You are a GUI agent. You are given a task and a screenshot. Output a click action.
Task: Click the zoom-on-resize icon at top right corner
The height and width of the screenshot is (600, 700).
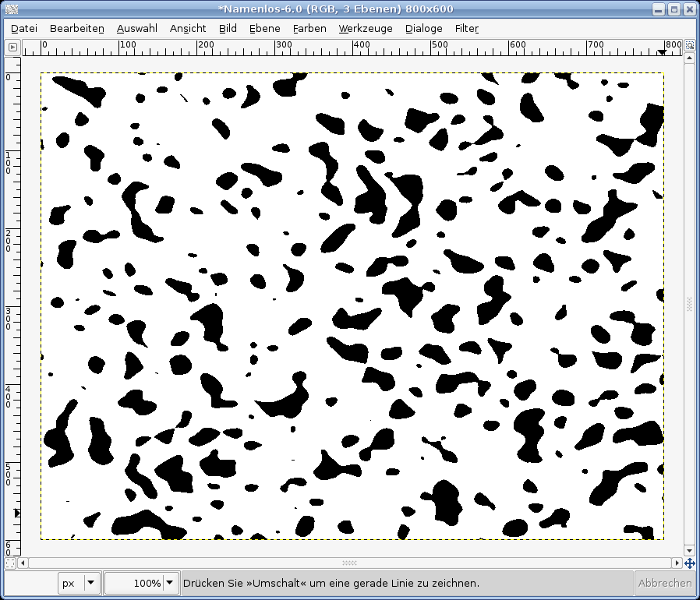pyautogui.click(x=690, y=45)
